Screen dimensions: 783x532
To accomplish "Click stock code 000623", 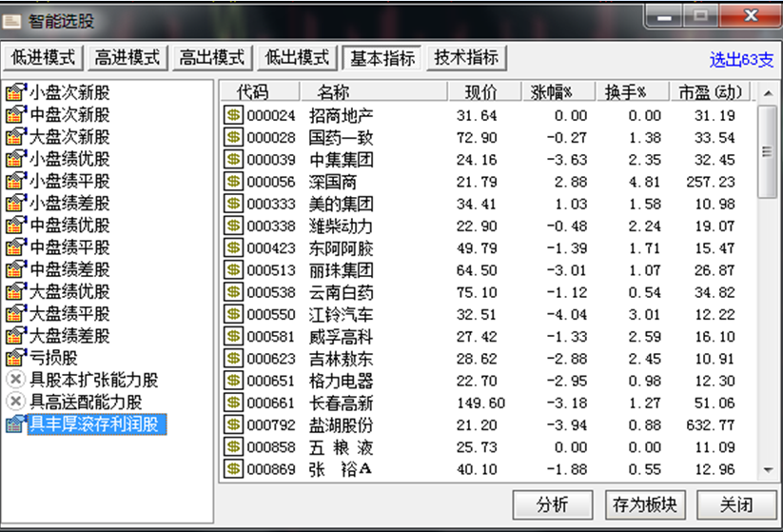I will point(271,359).
